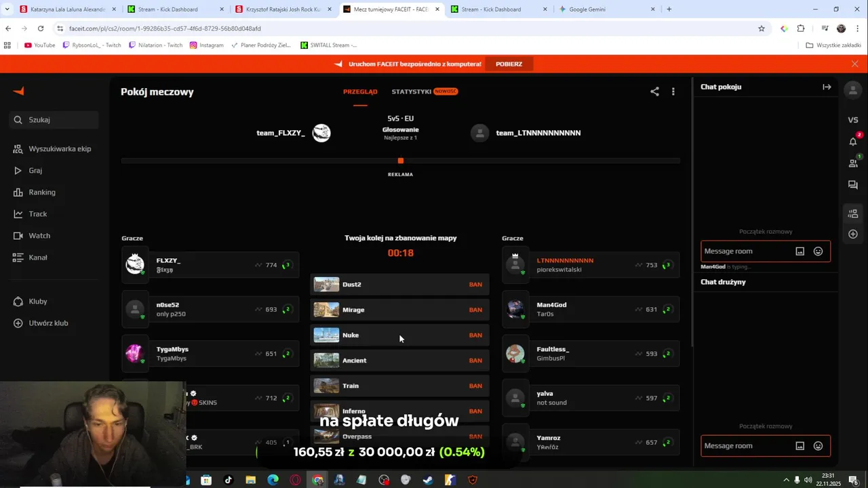Click Utwórz klub in the sidebar
The image size is (868, 488).
[x=41, y=323]
